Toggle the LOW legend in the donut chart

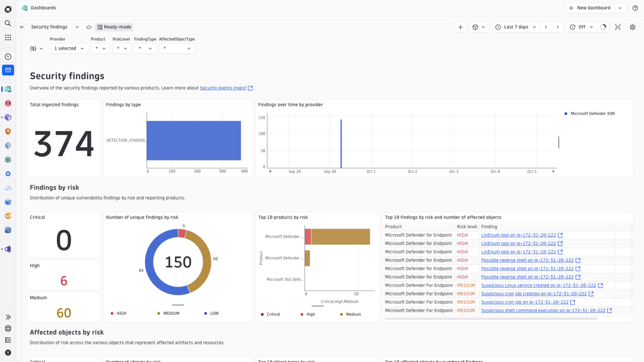click(211, 313)
